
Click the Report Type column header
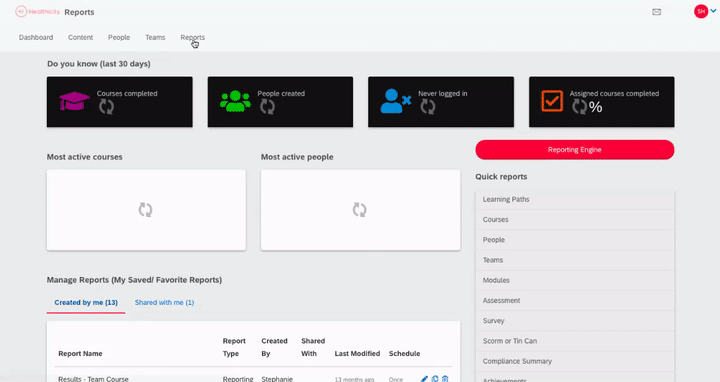pyautogui.click(x=234, y=347)
